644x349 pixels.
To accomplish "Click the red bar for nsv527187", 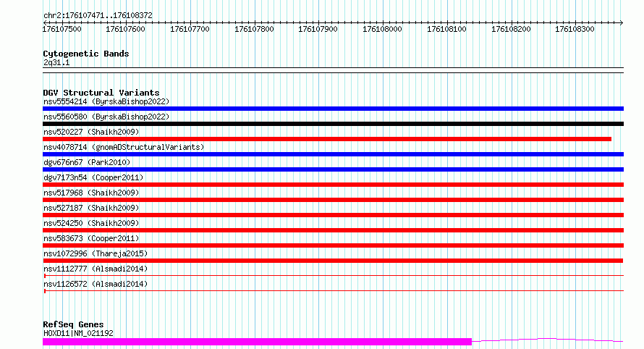I will coord(333,215).
